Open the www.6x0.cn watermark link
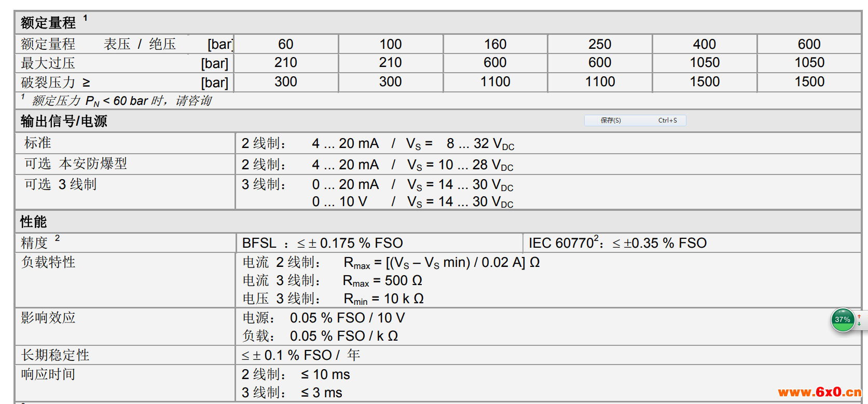 tap(820, 392)
